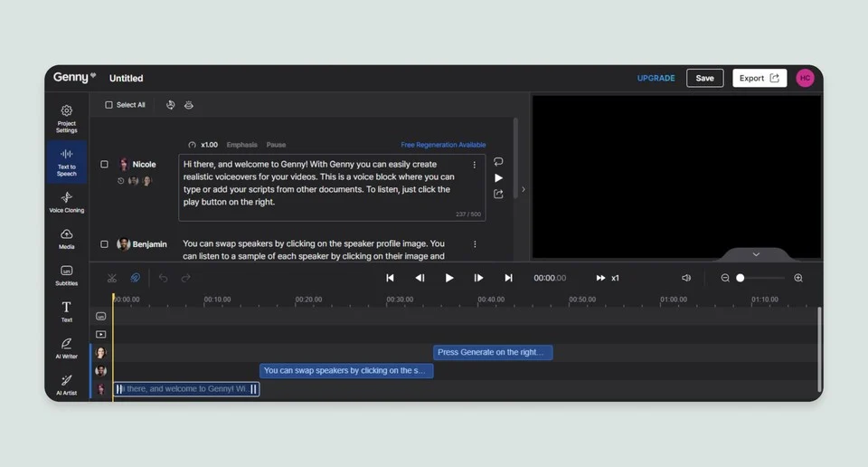Expand the panel with the right chevron
Viewport: 868px width, 467px height.
click(524, 189)
